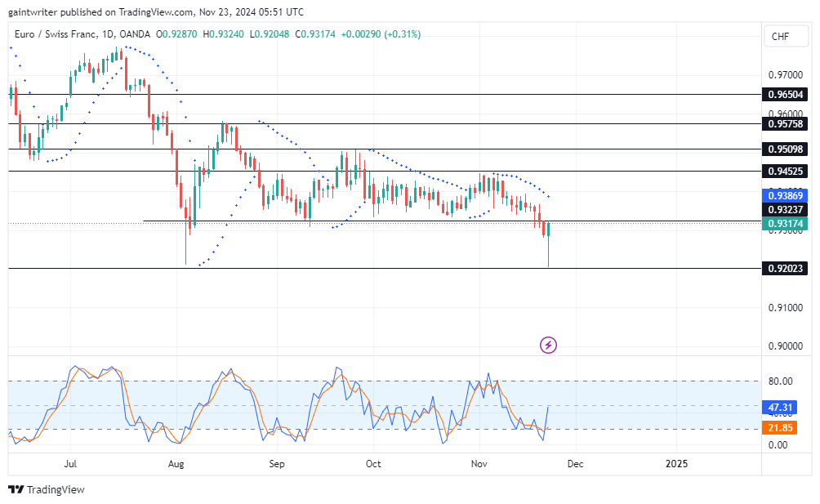Click the Sep date axis label

pyautogui.click(x=277, y=464)
